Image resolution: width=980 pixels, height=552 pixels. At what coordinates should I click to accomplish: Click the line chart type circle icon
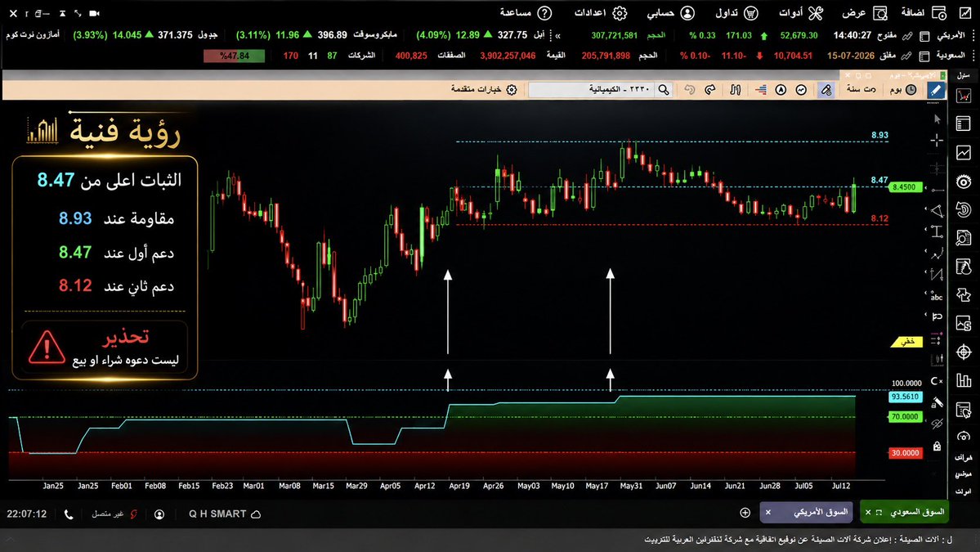click(x=801, y=90)
